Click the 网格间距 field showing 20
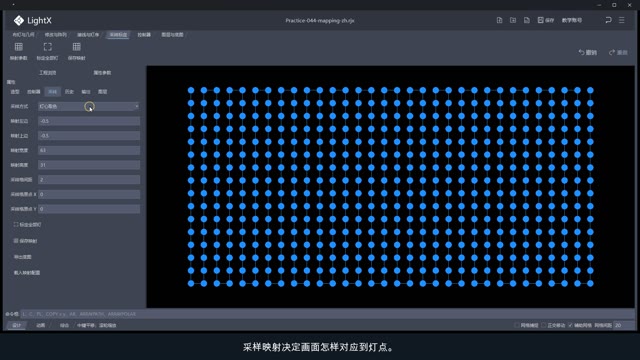This screenshot has width=640, height=360. [x=624, y=325]
